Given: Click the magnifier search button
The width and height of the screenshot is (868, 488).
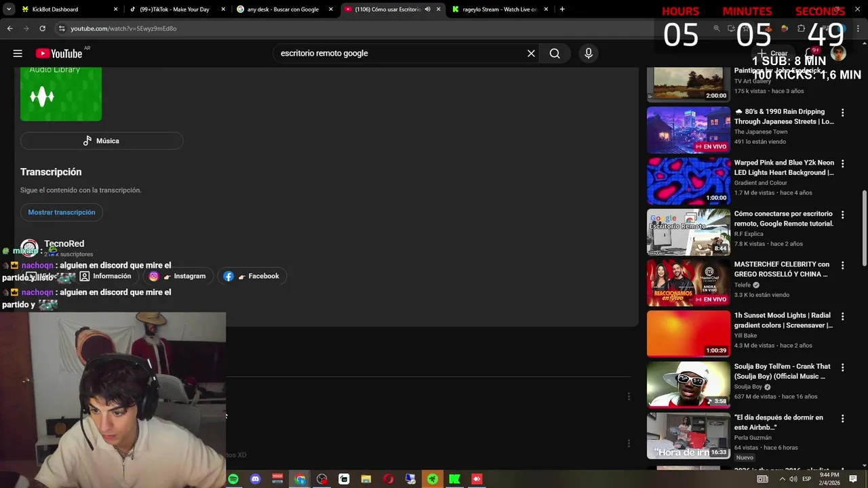Looking at the screenshot, I should pyautogui.click(x=555, y=54).
